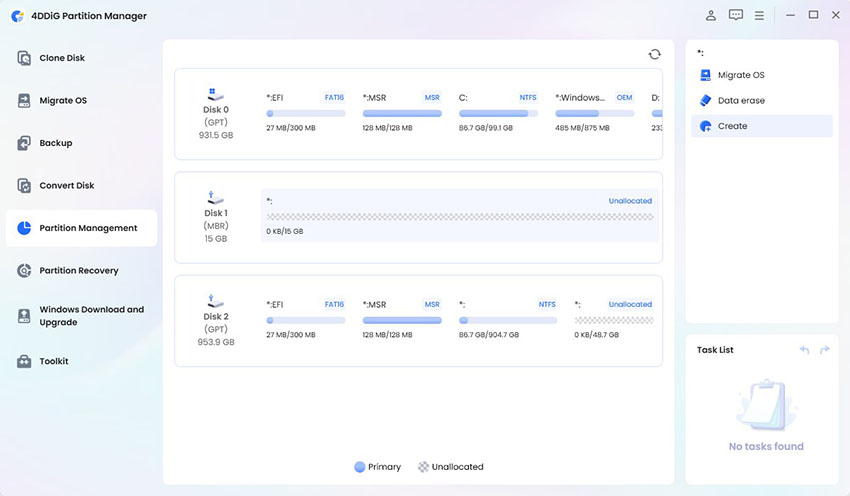Image resolution: width=850 pixels, height=496 pixels.
Task: Click the Toolkit sidebar icon
Action: tap(25, 361)
